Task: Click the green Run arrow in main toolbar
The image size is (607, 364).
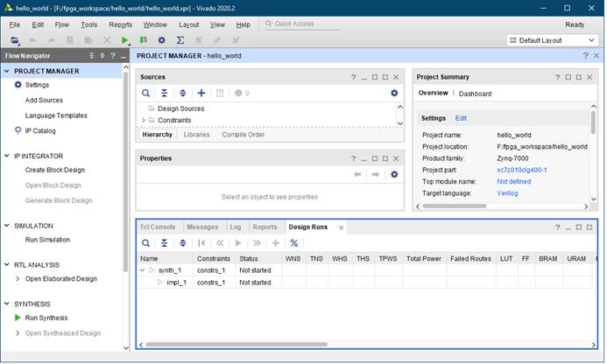Action: [125, 40]
